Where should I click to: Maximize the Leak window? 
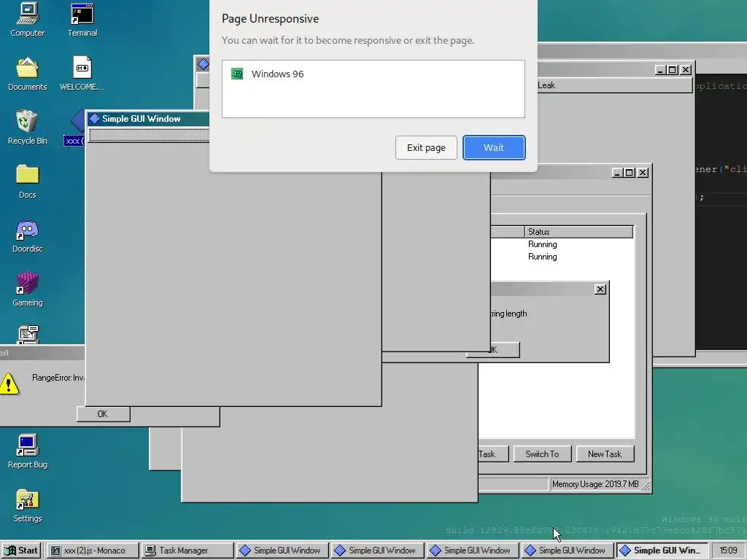pos(672,70)
